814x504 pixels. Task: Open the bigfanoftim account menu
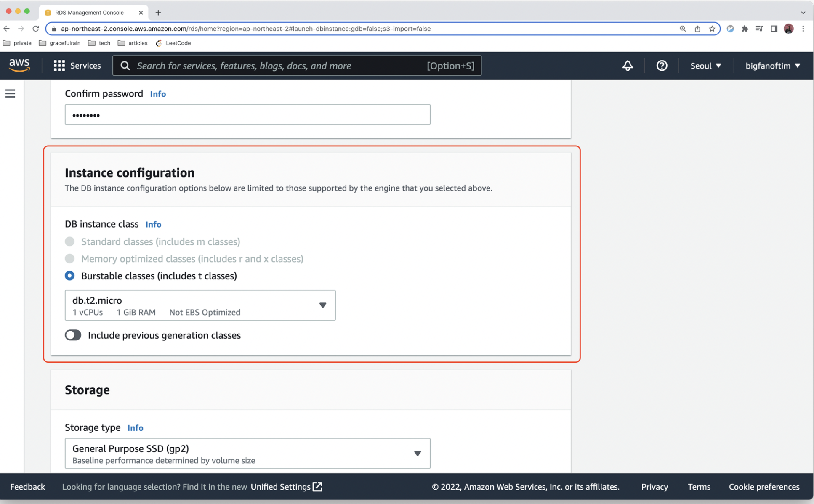(772, 66)
